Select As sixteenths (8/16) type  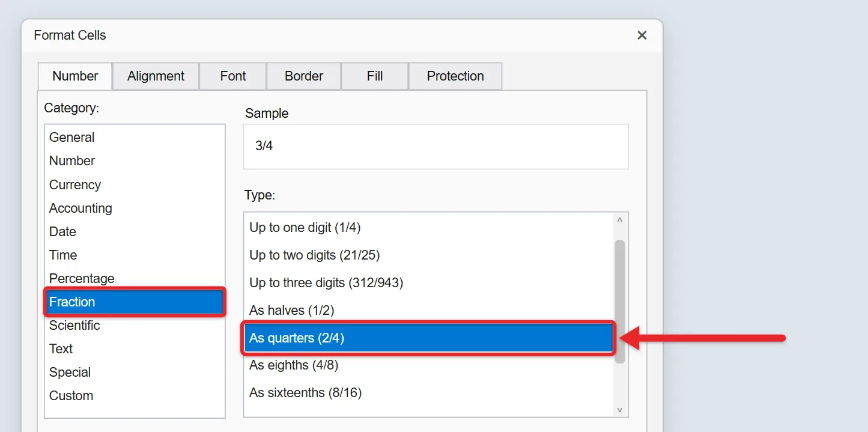tap(428, 393)
